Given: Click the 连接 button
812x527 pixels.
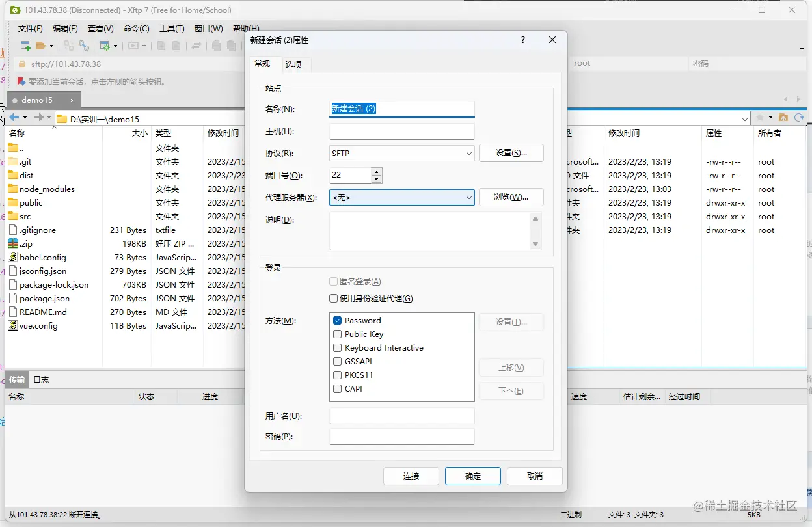Looking at the screenshot, I should pyautogui.click(x=411, y=476).
